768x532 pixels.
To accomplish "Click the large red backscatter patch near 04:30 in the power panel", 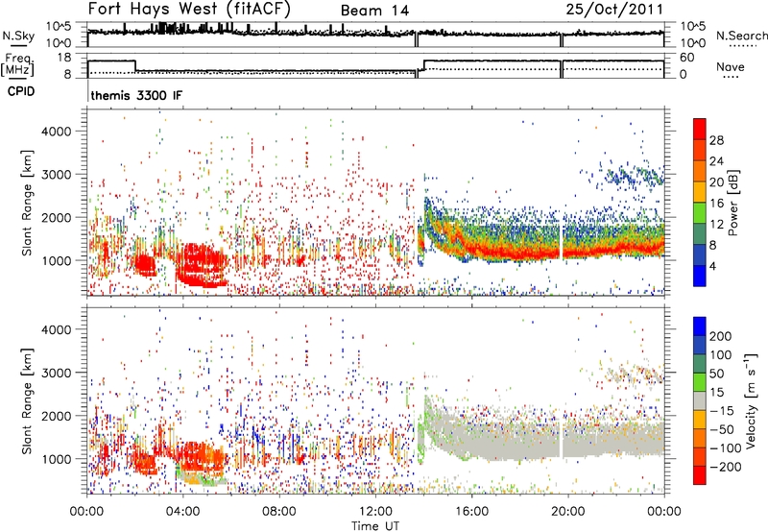I will pyautogui.click(x=202, y=264).
